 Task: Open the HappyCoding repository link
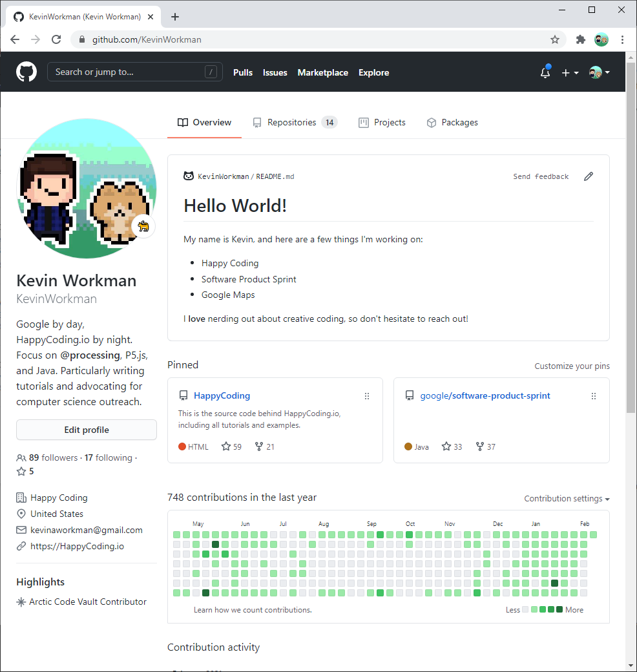pos(222,395)
